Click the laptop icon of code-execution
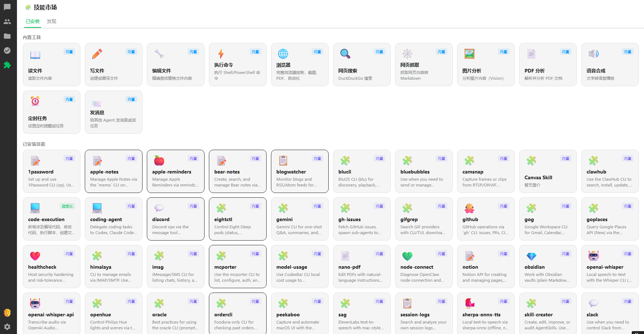 pyautogui.click(x=35, y=208)
